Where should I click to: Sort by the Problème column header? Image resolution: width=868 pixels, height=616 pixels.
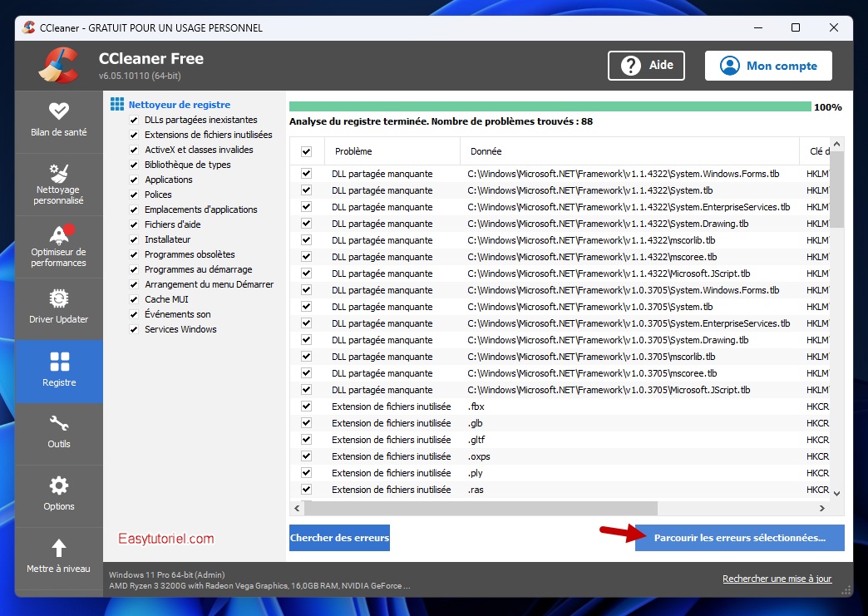coord(393,151)
